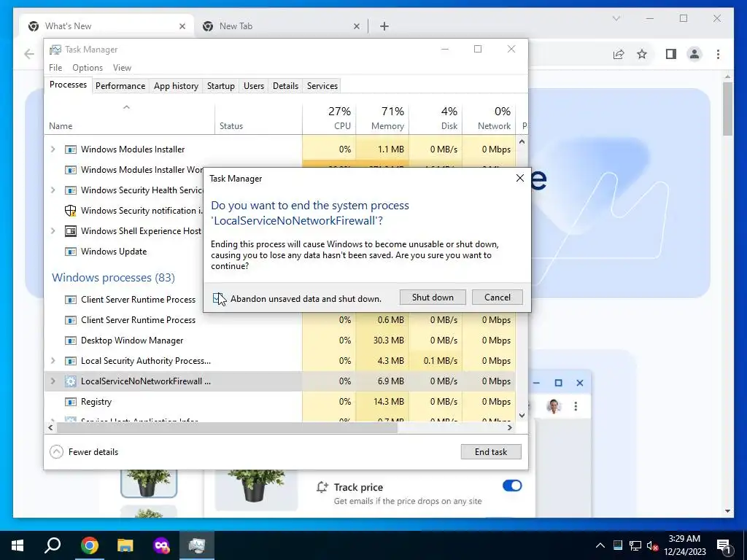The image size is (747, 560).
Task: Switch to the Services tab
Action: 322,86
